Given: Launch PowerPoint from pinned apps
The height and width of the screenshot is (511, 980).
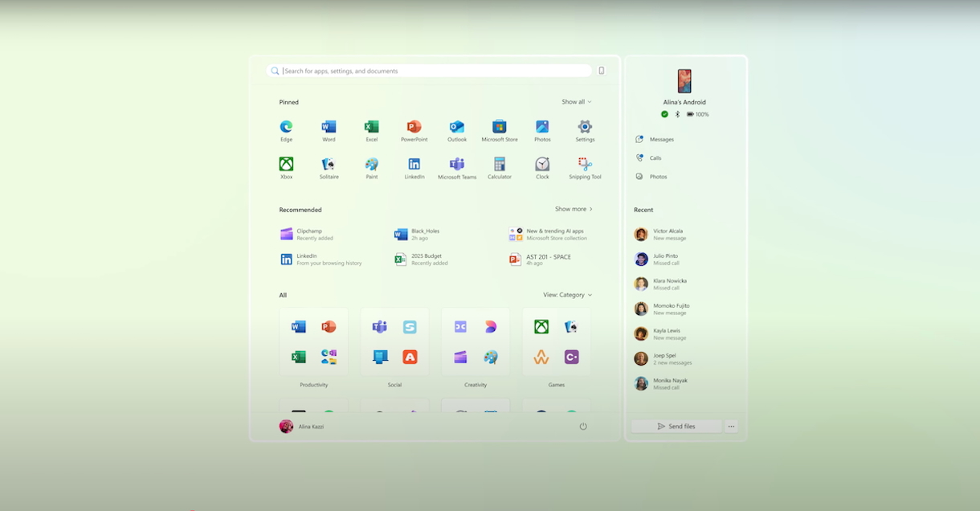Looking at the screenshot, I should tap(414, 130).
